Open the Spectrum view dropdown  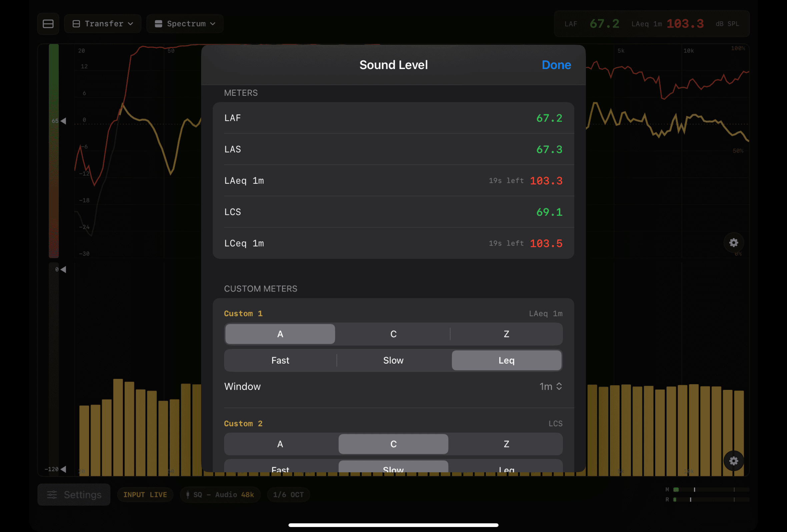pos(185,24)
